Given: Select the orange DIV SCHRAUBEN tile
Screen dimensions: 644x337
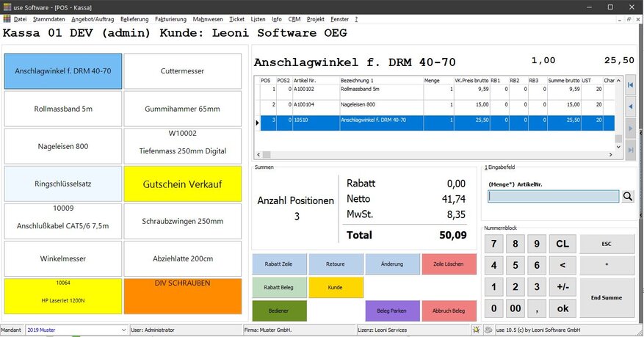Looking at the screenshot, I should click(x=182, y=295).
